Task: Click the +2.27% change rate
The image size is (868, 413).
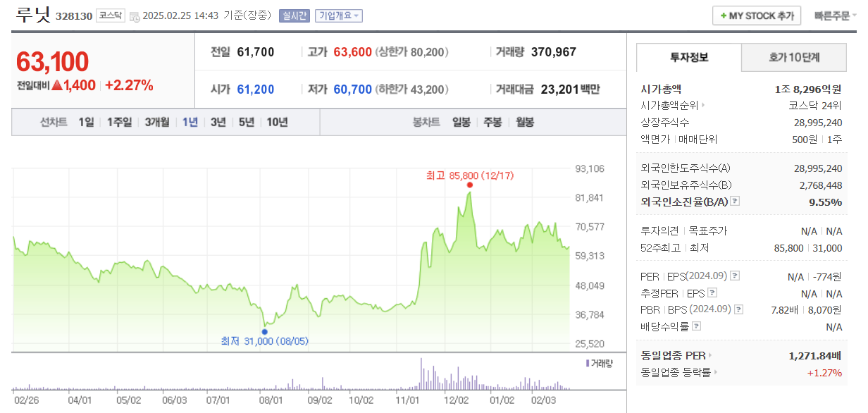Action: click(129, 85)
